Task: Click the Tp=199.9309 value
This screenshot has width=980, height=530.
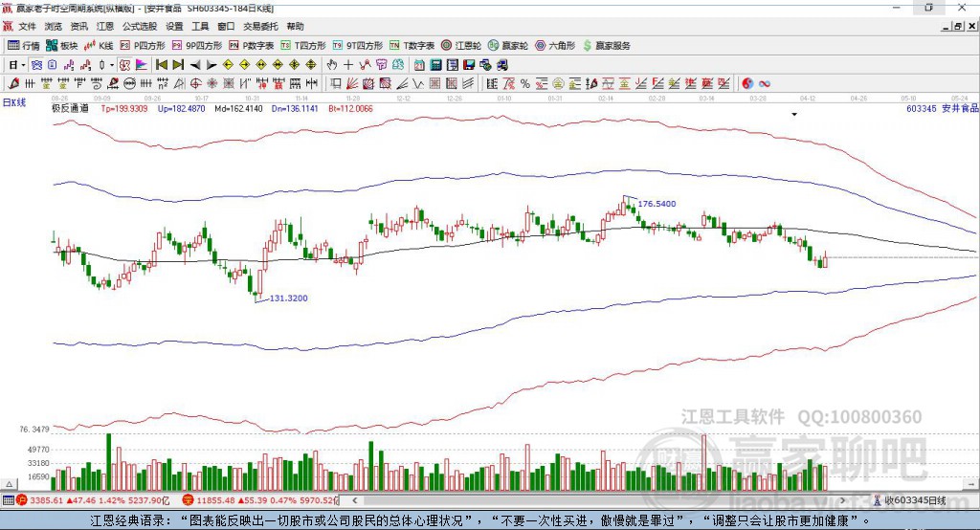Action: tap(124, 108)
